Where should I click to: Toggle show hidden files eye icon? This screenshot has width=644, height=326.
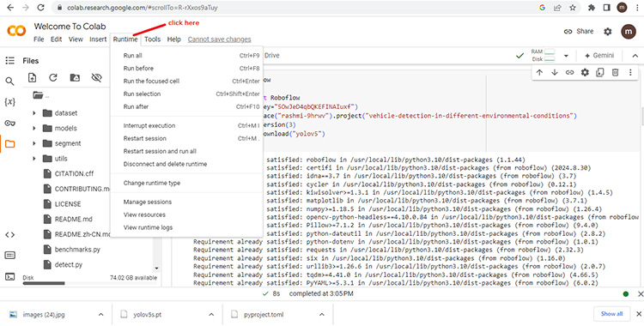click(96, 77)
